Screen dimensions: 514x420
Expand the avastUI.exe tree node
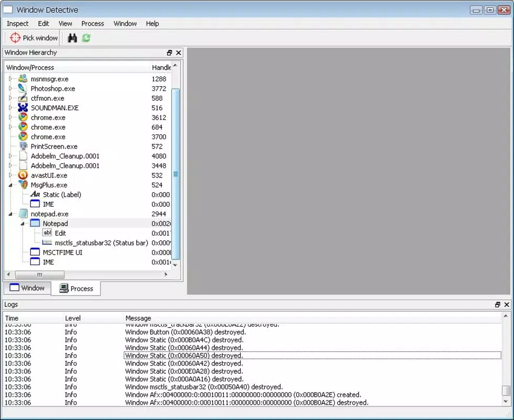[x=11, y=175]
